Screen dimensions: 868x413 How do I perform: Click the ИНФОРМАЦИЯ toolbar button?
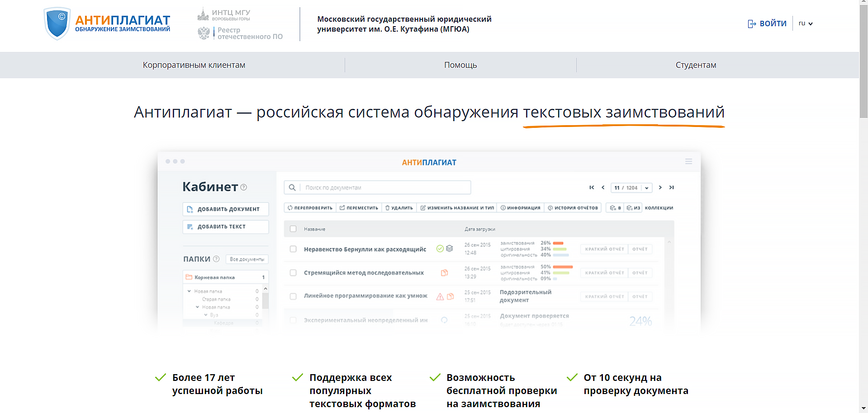tap(520, 208)
